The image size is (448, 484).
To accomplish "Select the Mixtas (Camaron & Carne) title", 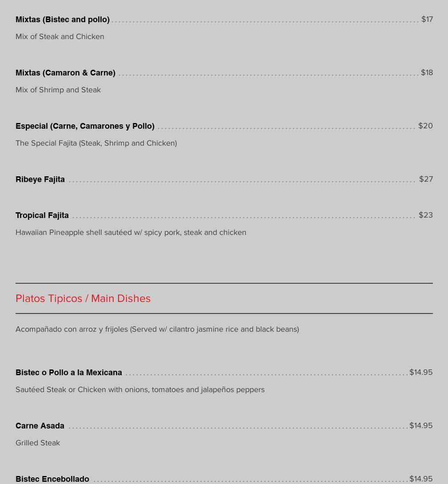I will click(65, 73).
